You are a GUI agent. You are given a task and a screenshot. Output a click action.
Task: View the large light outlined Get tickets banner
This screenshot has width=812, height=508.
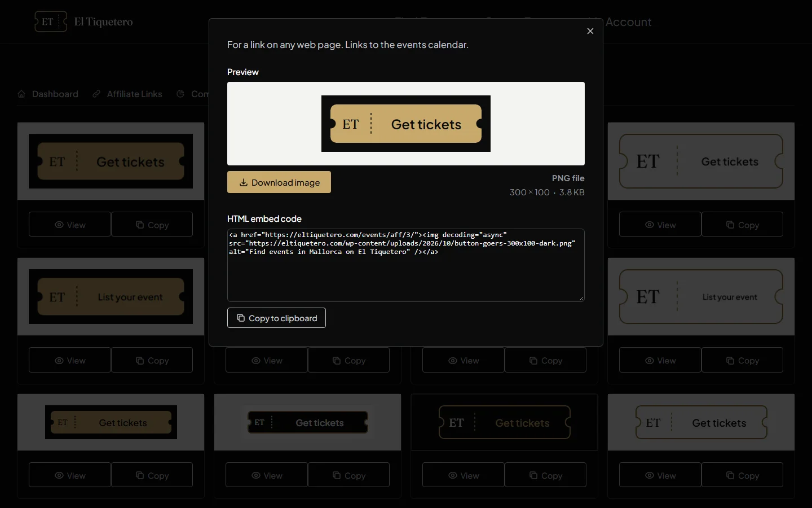[660, 225]
